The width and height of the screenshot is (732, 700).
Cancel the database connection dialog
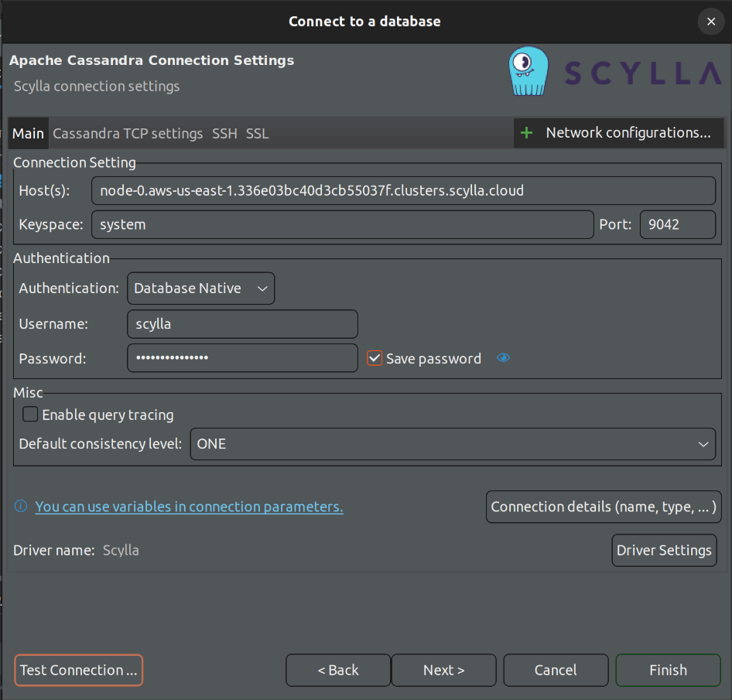coord(556,670)
